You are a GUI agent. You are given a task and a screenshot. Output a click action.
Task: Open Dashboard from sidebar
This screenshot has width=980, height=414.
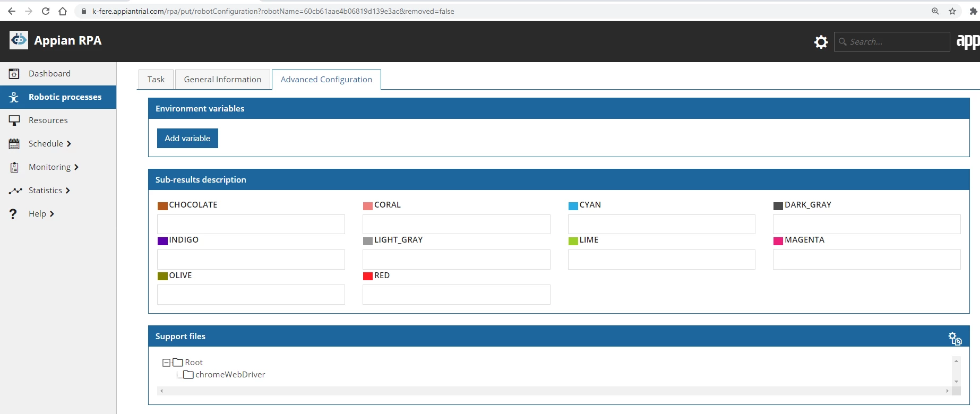49,74
